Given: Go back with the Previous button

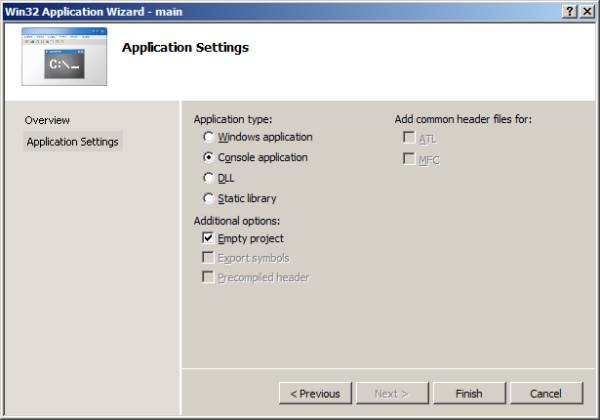Looking at the screenshot, I should (x=315, y=393).
